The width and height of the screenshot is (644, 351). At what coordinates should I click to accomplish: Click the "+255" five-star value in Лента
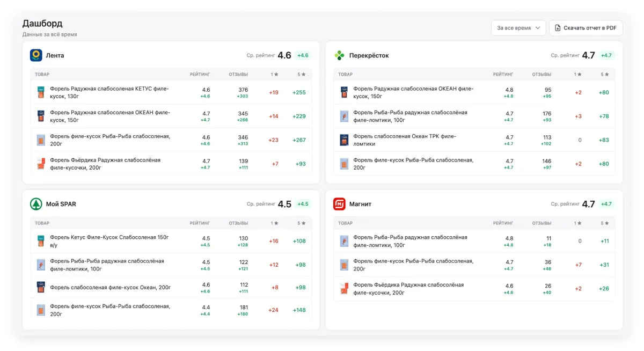click(x=299, y=92)
